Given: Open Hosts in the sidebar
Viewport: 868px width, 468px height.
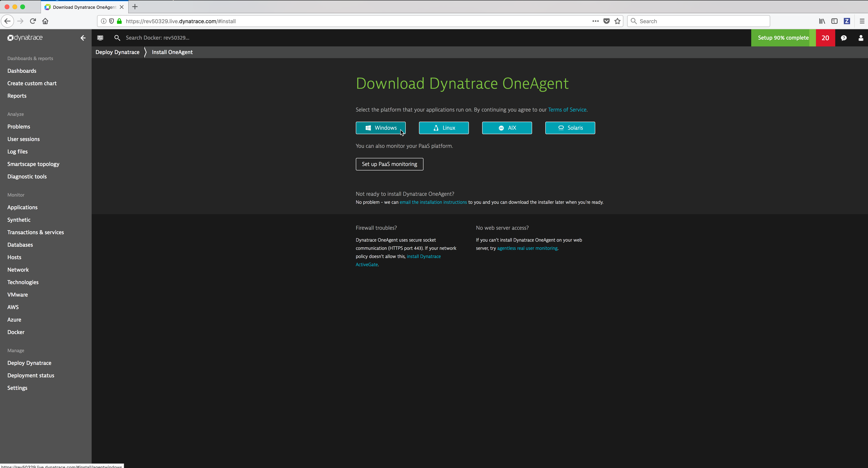Looking at the screenshot, I should [x=14, y=257].
